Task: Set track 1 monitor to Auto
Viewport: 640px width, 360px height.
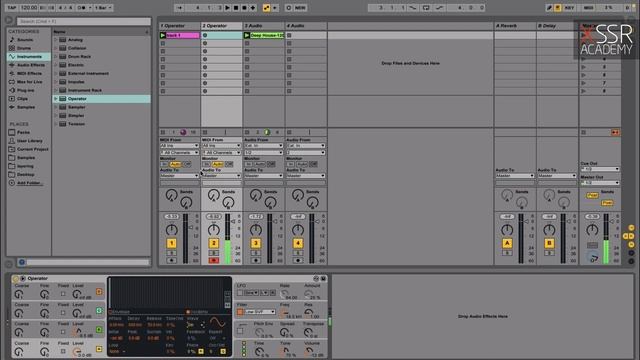Action: pos(176,164)
